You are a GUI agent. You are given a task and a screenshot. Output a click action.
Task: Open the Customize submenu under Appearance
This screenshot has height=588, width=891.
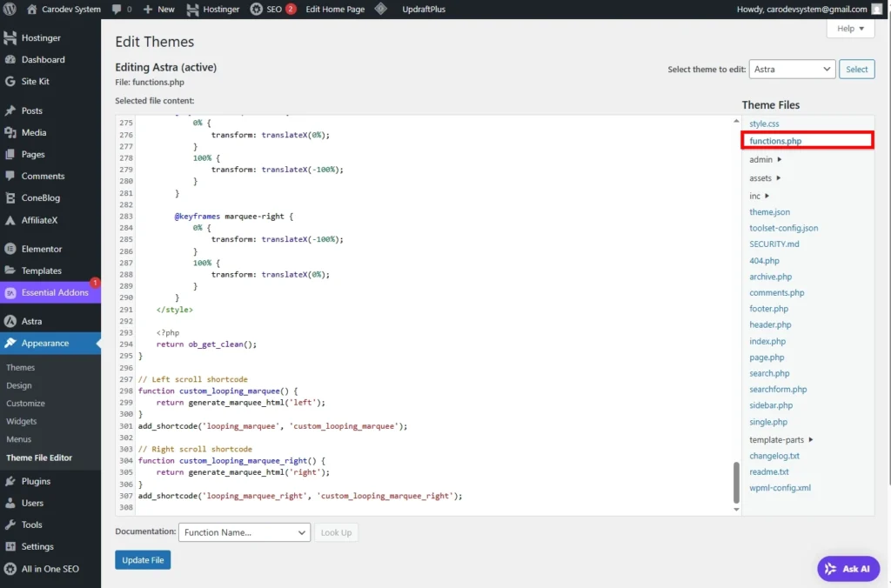tap(26, 404)
